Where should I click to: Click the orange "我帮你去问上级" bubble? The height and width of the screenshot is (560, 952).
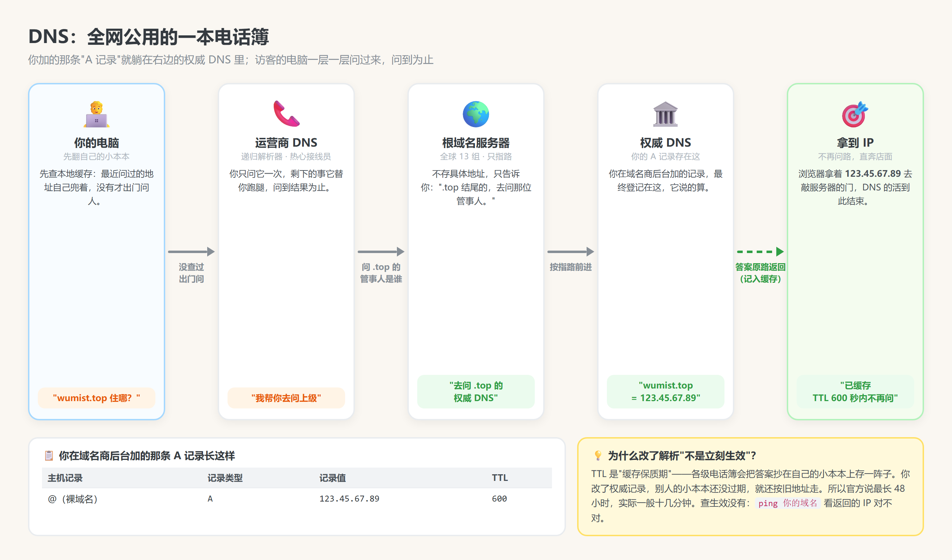[x=286, y=398]
